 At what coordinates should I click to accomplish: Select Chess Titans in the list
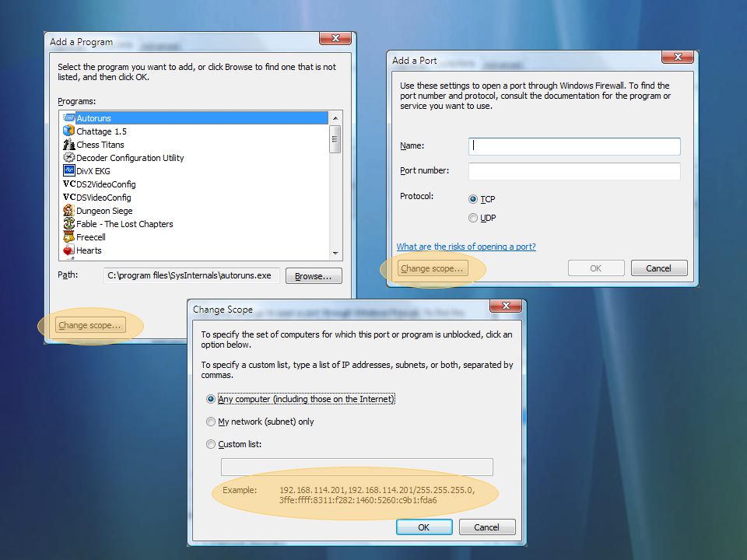[x=100, y=145]
